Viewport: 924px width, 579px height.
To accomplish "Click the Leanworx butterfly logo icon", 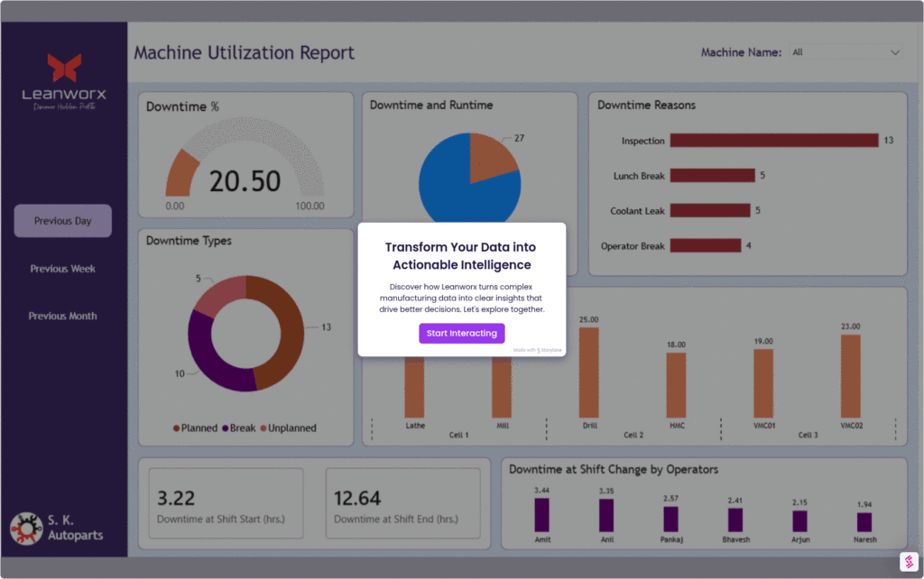I will click(64, 67).
